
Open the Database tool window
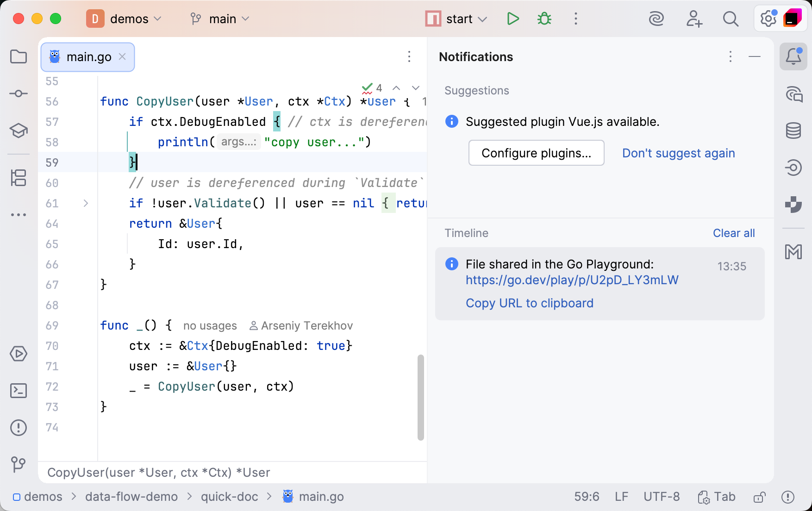[794, 131]
